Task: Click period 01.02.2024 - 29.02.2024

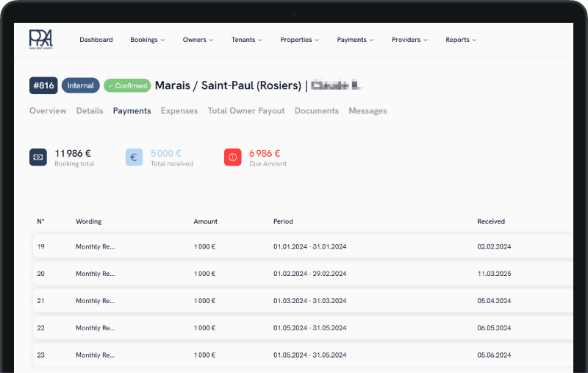Action: point(309,274)
